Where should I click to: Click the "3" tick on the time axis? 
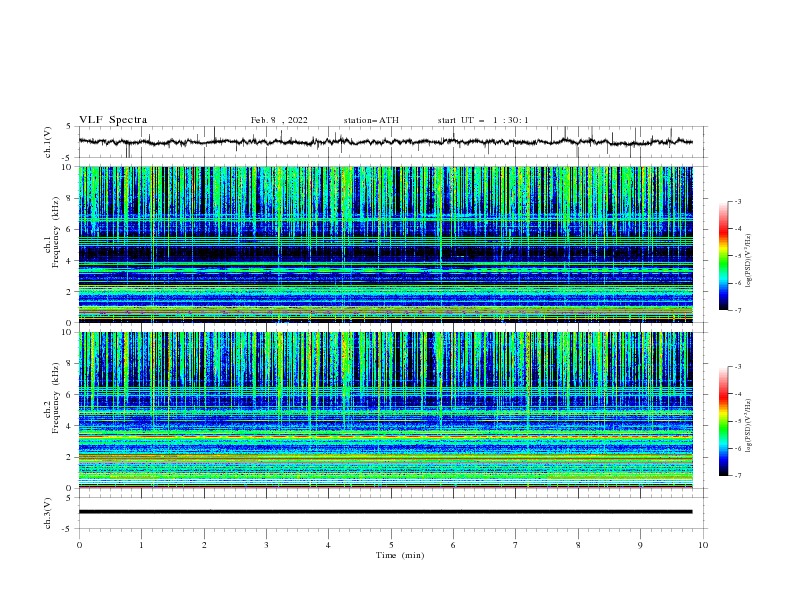coord(266,545)
